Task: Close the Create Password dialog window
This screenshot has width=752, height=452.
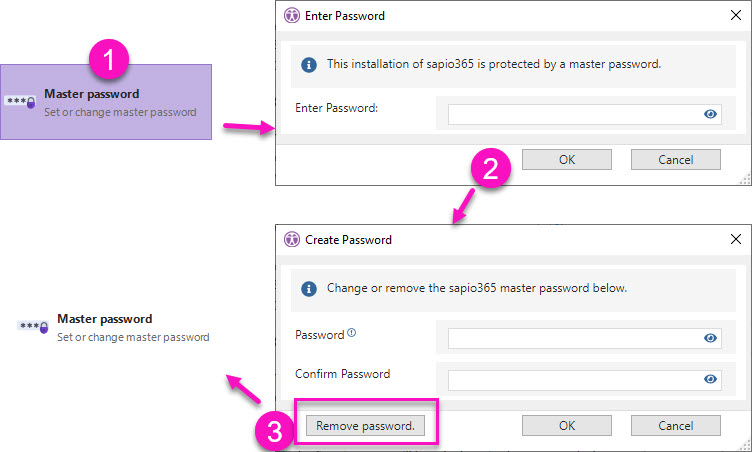Action: point(735,239)
